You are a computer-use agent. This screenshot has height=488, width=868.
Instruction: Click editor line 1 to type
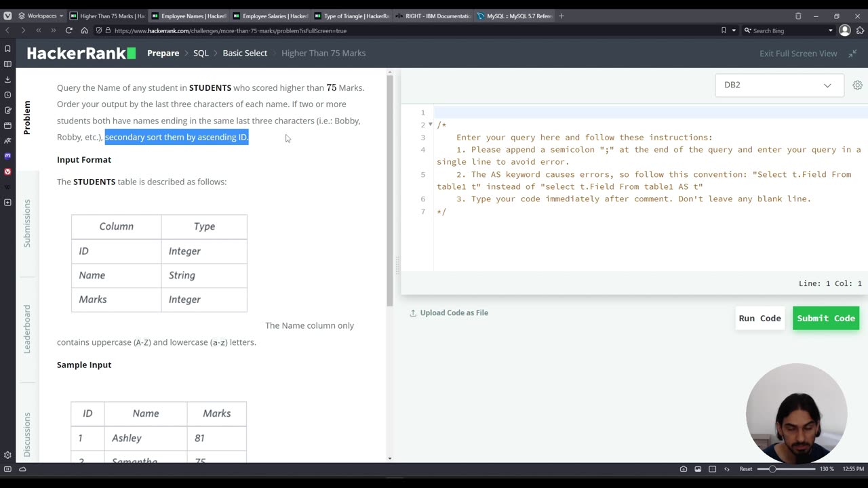coord(650,113)
